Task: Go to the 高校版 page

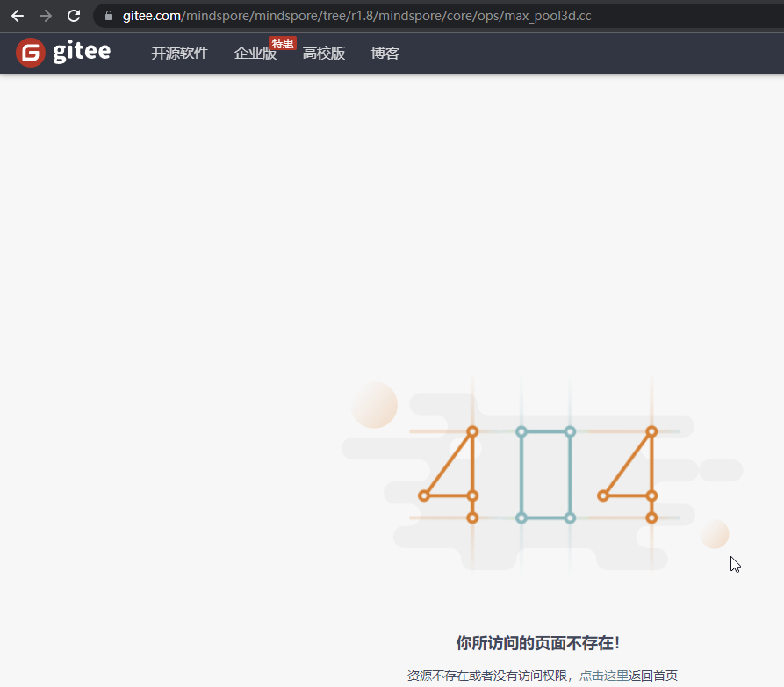Action: coord(324,54)
